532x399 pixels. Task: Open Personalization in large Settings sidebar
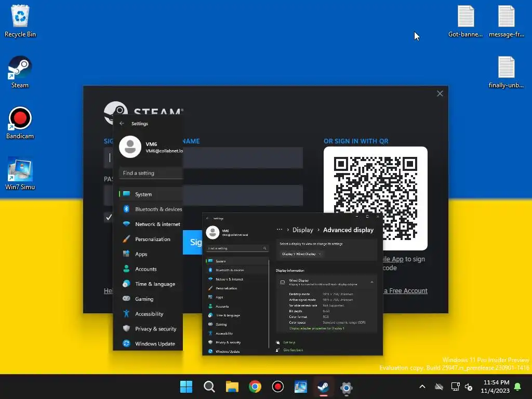(x=151, y=239)
